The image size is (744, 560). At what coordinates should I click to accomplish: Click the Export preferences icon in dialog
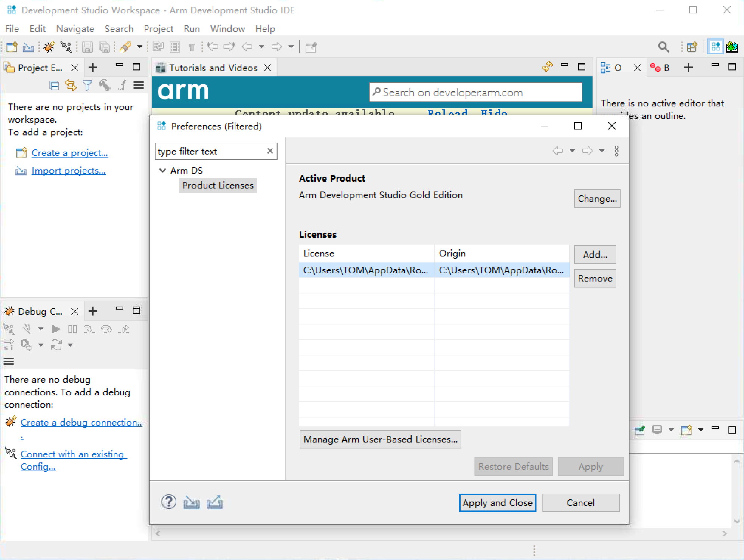pos(215,502)
